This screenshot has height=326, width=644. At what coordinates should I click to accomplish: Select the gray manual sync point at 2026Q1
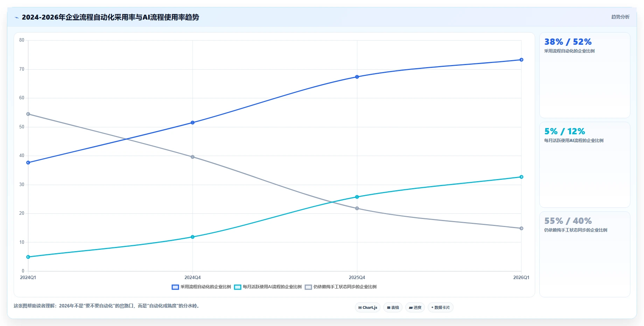[521, 228]
